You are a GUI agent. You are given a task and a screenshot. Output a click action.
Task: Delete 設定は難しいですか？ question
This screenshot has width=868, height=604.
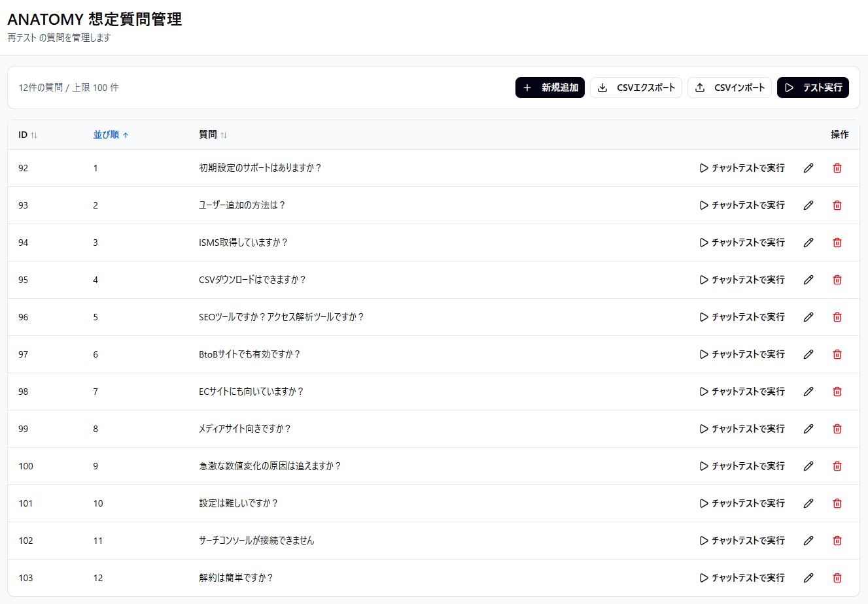pos(837,503)
